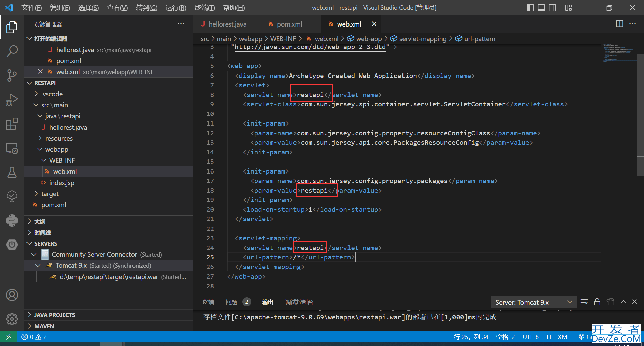Toggle output scroll lock icon

tap(597, 302)
